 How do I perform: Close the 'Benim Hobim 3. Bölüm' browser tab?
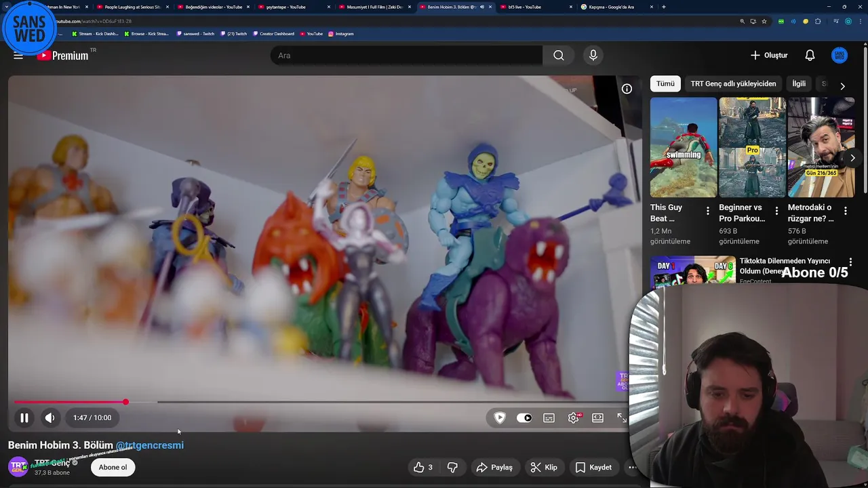tap(490, 7)
